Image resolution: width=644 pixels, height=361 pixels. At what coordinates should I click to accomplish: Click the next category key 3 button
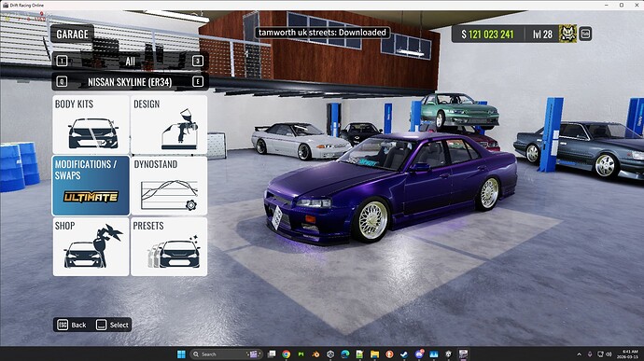(x=198, y=62)
